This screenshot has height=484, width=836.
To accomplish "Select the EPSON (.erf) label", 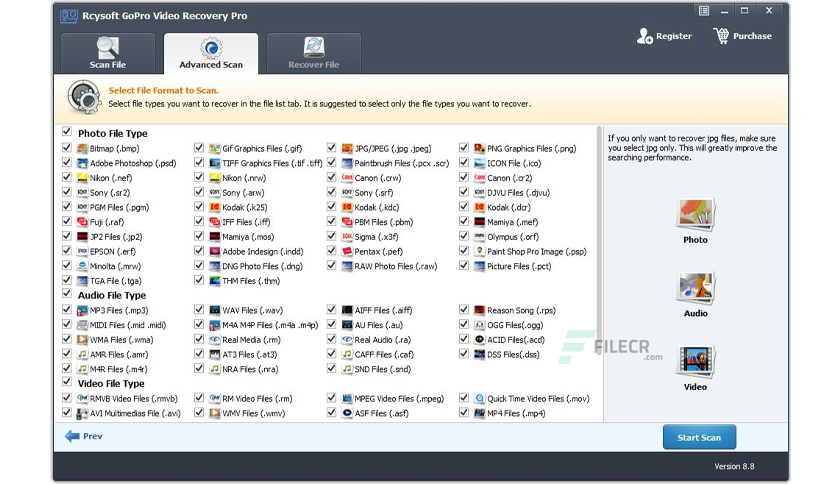I will [x=112, y=252].
